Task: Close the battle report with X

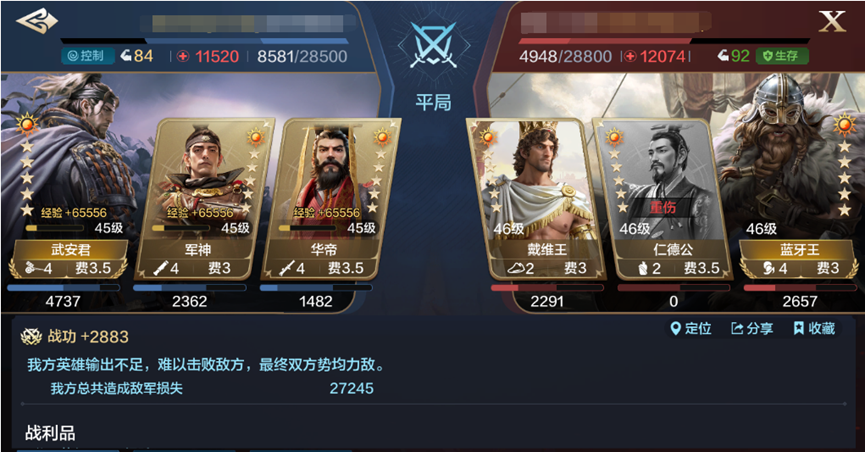Action: point(832,22)
